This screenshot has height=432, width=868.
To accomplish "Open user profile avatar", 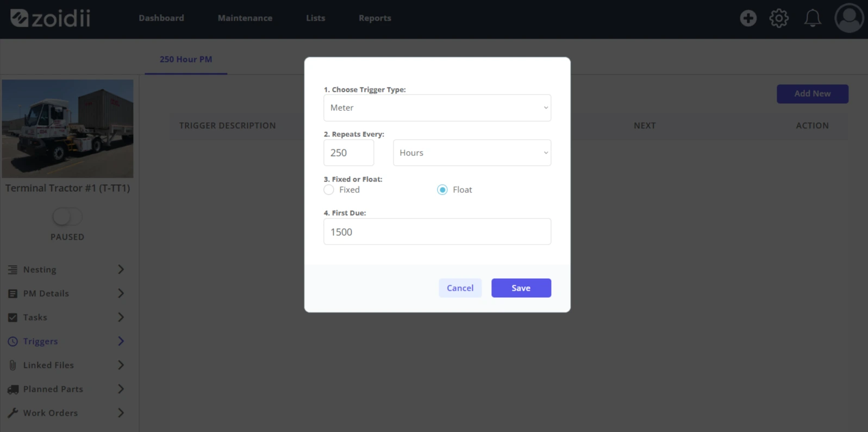I will pyautogui.click(x=849, y=18).
